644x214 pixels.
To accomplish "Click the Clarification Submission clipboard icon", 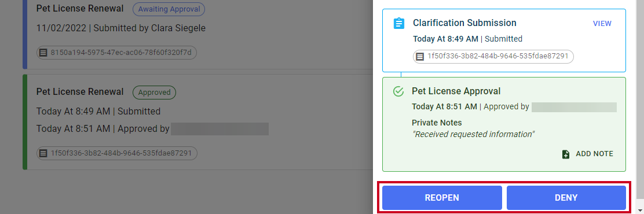I will [x=398, y=23].
